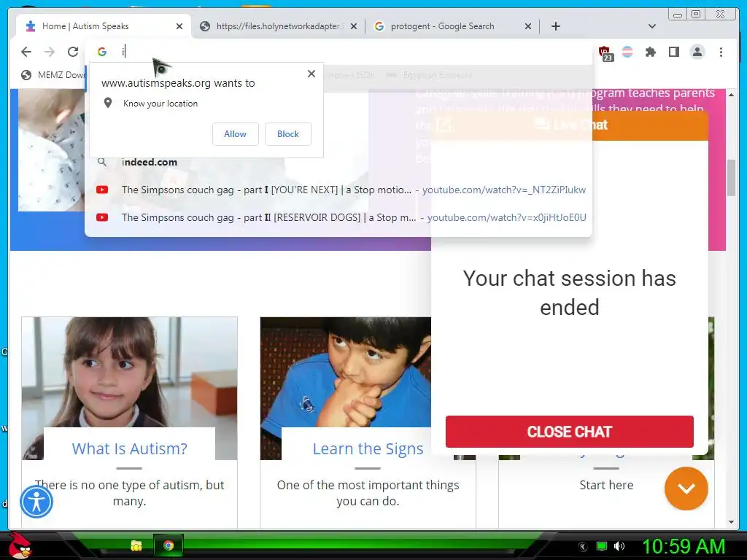Close the files.holynetworkadapter tab
This screenshot has width=747, height=560.
[x=354, y=26]
